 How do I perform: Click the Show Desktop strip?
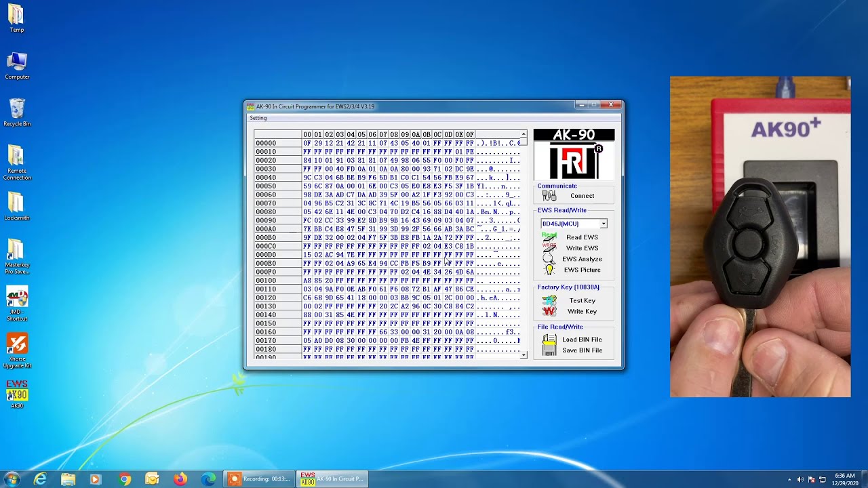pyautogui.click(x=864, y=480)
